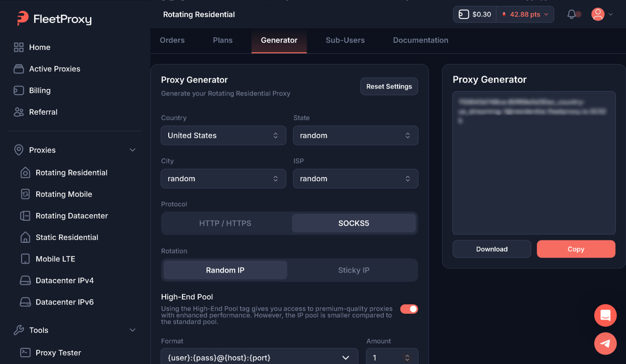
Task: Click the Proxies location pin icon
Action: pyautogui.click(x=19, y=150)
